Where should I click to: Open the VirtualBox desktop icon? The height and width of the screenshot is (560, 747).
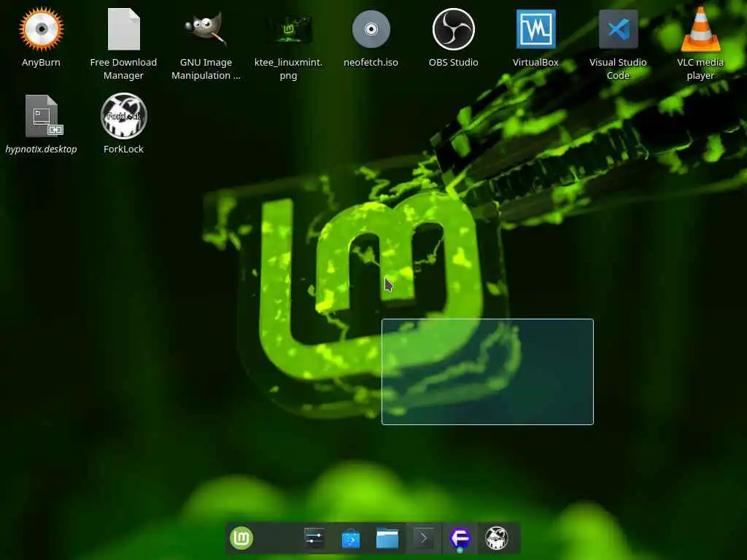[x=536, y=29]
